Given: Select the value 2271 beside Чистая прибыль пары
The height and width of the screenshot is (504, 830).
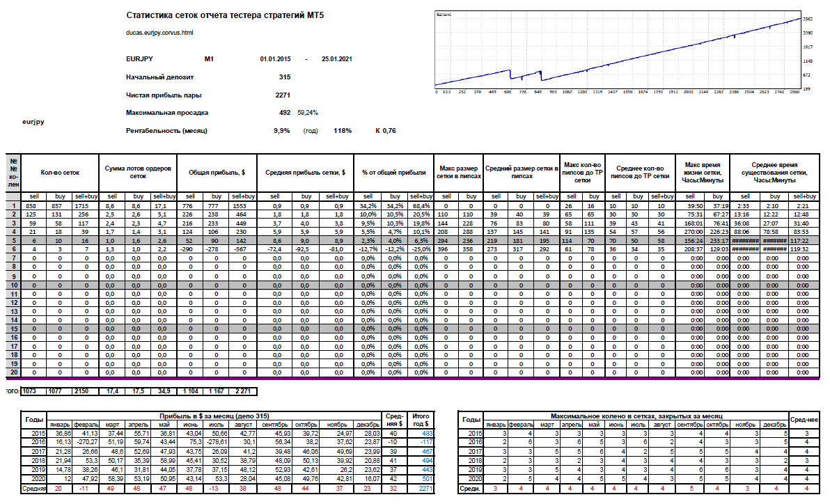Looking at the screenshot, I should 283,95.
